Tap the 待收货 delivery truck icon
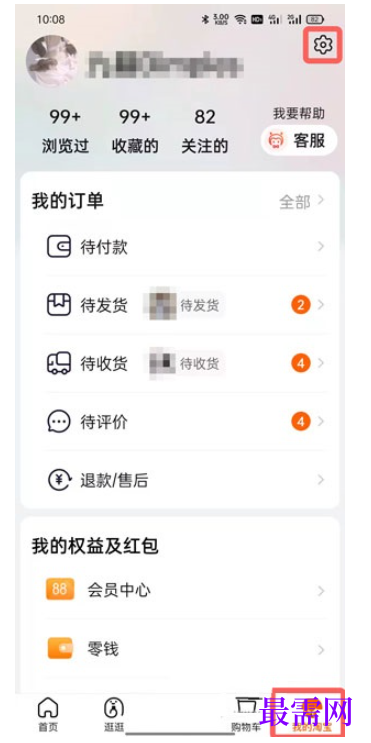The image size is (371, 743). coord(59,363)
